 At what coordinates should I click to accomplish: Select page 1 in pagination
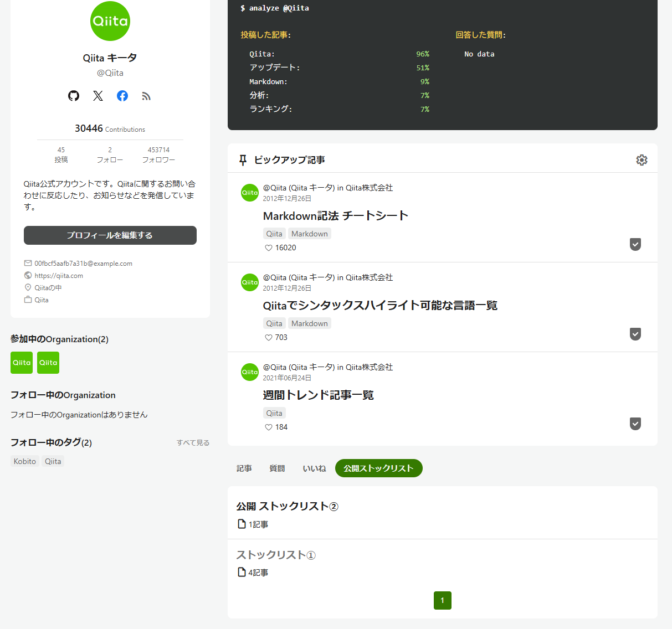coord(442,600)
